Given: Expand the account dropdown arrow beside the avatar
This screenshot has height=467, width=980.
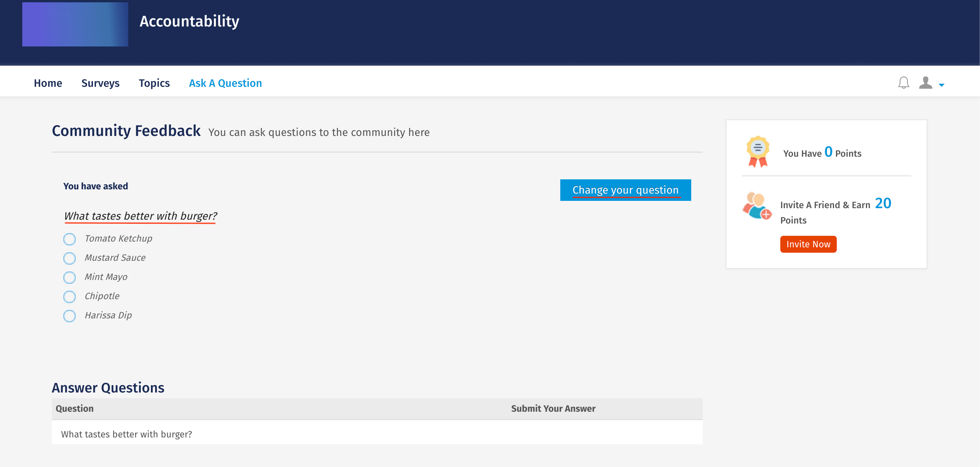Looking at the screenshot, I should [x=941, y=85].
